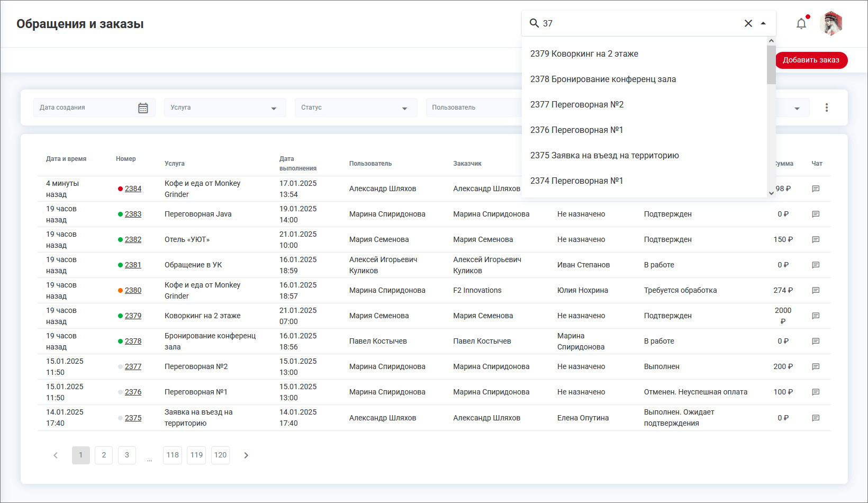
Task: Go to next page with arrow
Action: tap(246, 455)
